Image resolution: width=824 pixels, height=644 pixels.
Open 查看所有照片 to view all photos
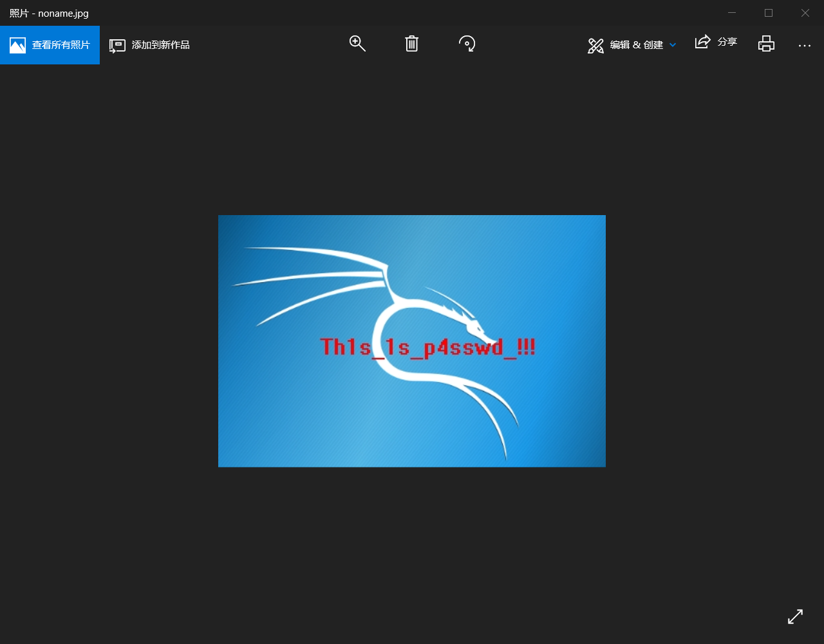coord(50,45)
